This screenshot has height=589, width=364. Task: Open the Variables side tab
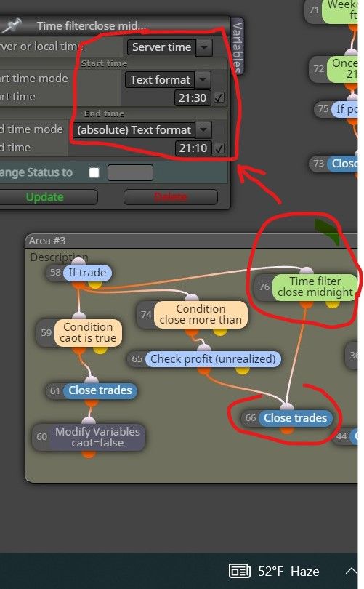click(x=238, y=47)
